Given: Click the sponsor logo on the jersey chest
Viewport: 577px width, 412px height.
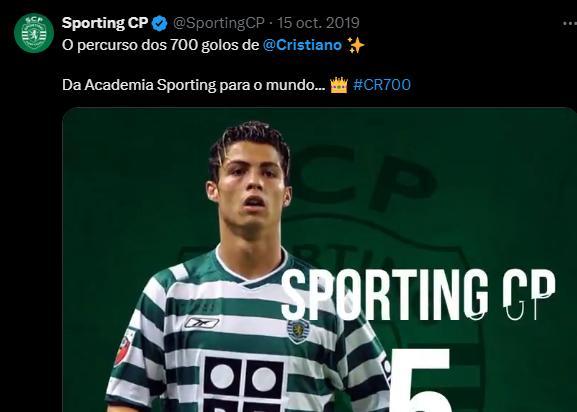Looking at the screenshot, I should pyautogui.click(x=244, y=384).
